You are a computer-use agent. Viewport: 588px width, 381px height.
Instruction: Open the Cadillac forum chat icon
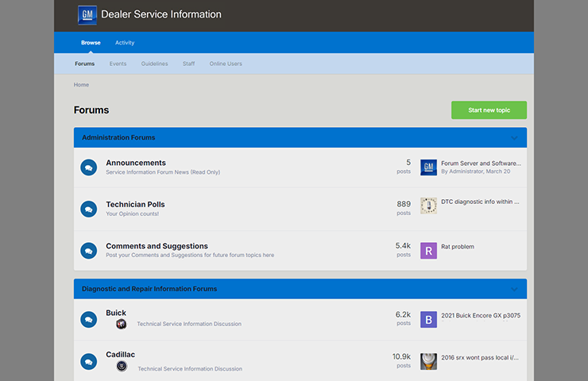coord(89,361)
